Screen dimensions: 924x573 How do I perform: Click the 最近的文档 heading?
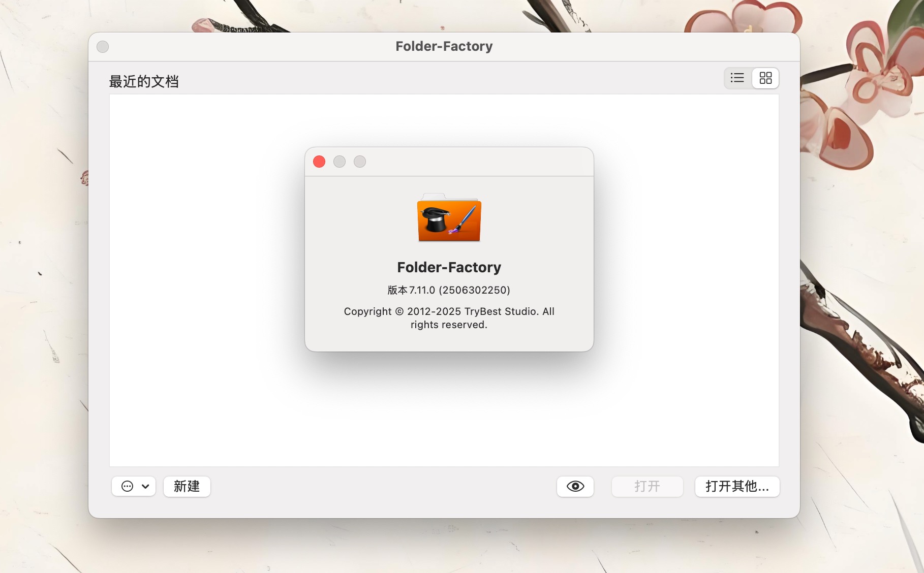144,81
